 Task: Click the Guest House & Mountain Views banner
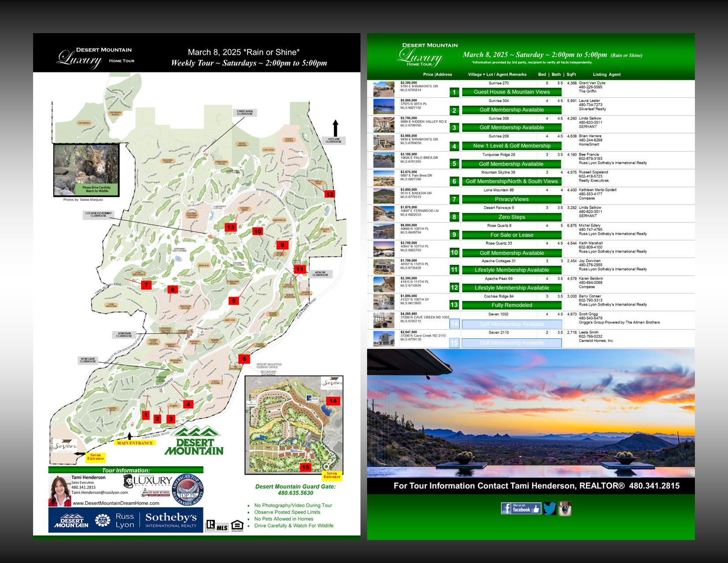click(511, 92)
